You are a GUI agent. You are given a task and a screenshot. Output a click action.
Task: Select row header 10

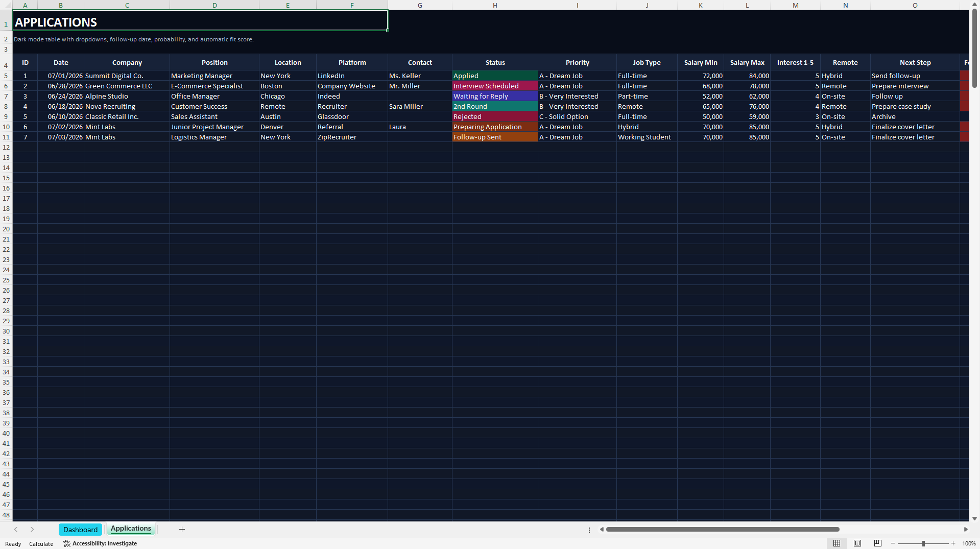[x=6, y=127]
